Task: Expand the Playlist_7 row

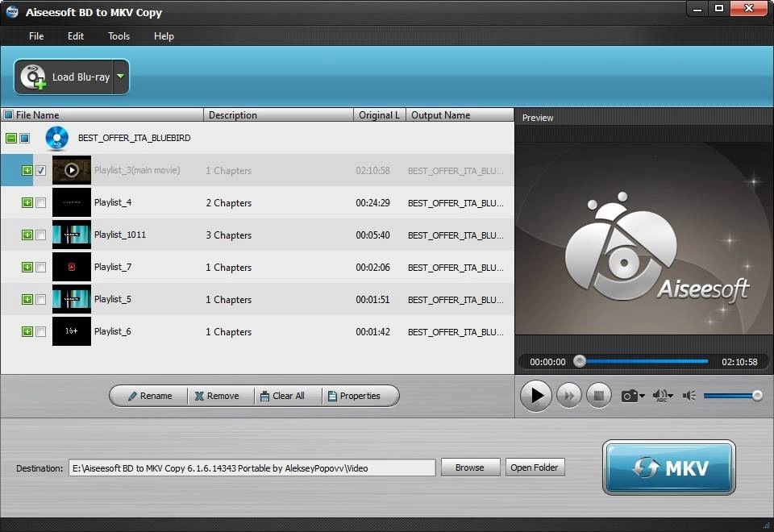Action: (x=27, y=267)
